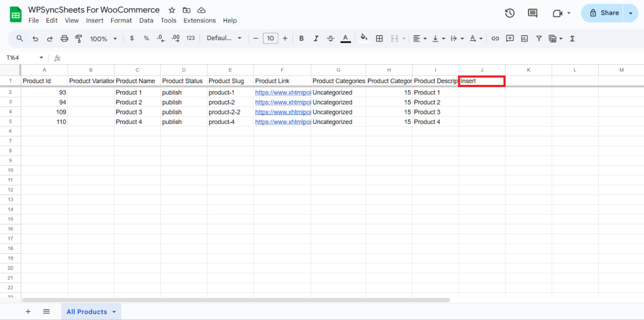Open the Insert menu
Viewport: 644px width, 320px height.
coord(95,21)
